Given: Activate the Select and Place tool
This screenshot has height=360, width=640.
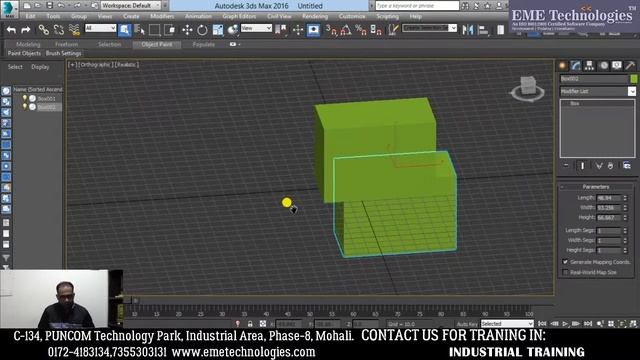Looking at the screenshot, I should point(233,30).
